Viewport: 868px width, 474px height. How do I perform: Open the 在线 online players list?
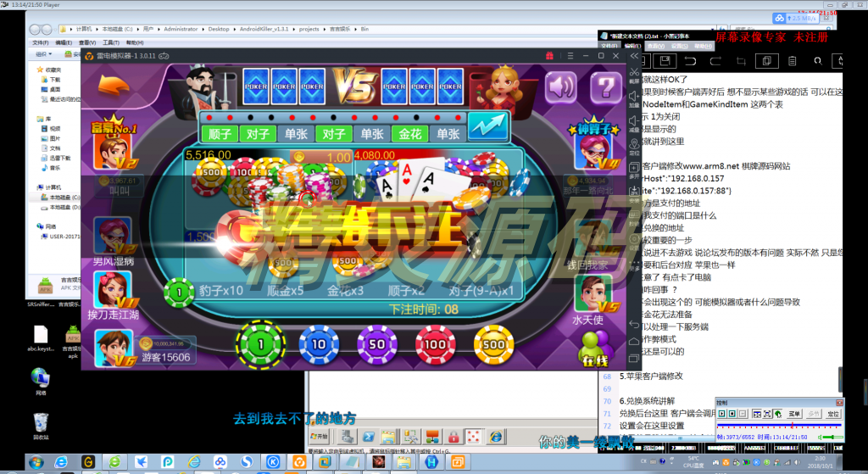coord(595,349)
